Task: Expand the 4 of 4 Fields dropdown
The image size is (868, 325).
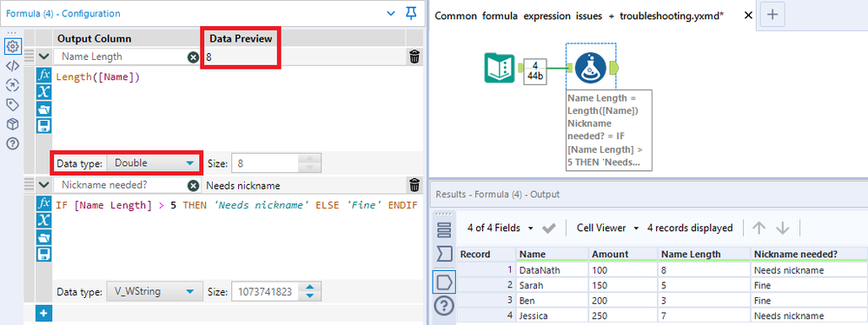Action: (500, 229)
